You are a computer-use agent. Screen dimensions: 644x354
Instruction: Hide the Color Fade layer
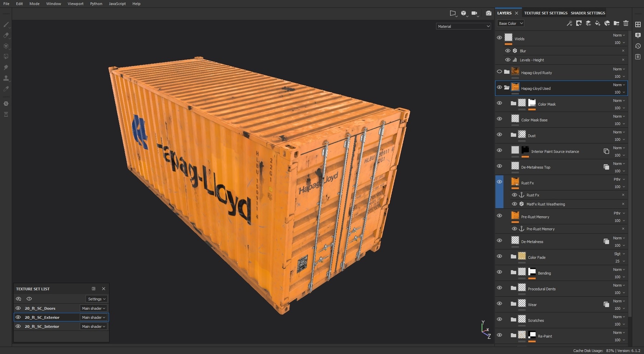pyautogui.click(x=499, y=256)
